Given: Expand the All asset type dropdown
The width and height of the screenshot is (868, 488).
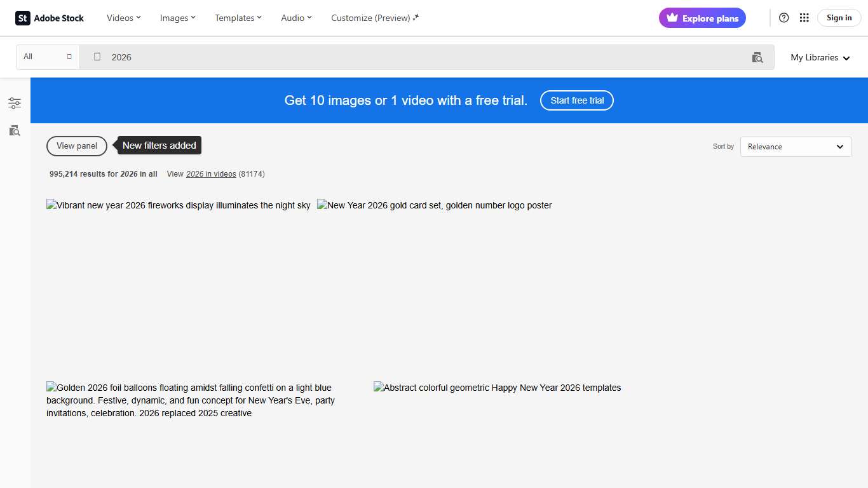Looking at the screenshot, I should tap(48, 57).
